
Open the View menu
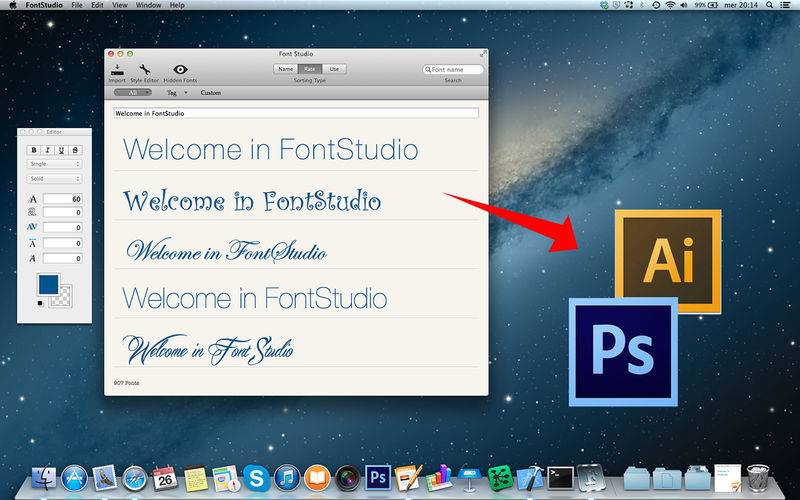(119, 5)
